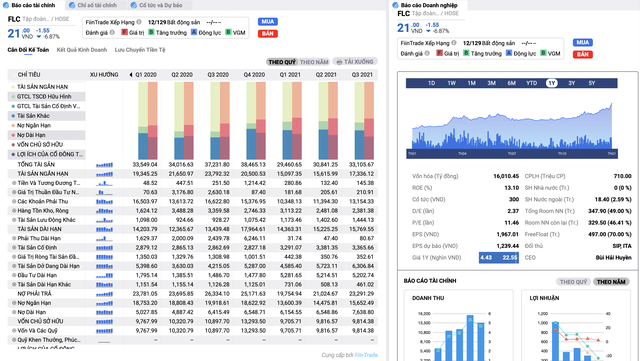
Task: Set the price chart range to 6M
Action: [511, 83]
